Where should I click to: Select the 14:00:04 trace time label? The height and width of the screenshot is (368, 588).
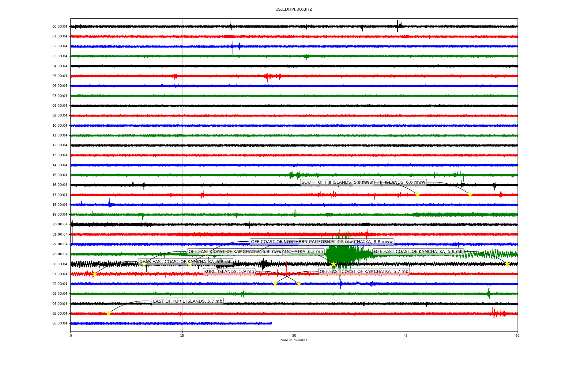[x=60, y=165]
